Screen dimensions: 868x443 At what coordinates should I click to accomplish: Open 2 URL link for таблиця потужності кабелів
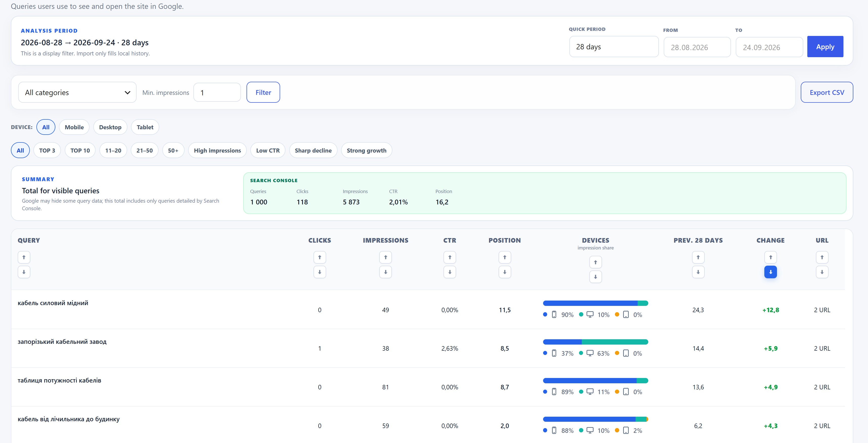pos(822,387)
